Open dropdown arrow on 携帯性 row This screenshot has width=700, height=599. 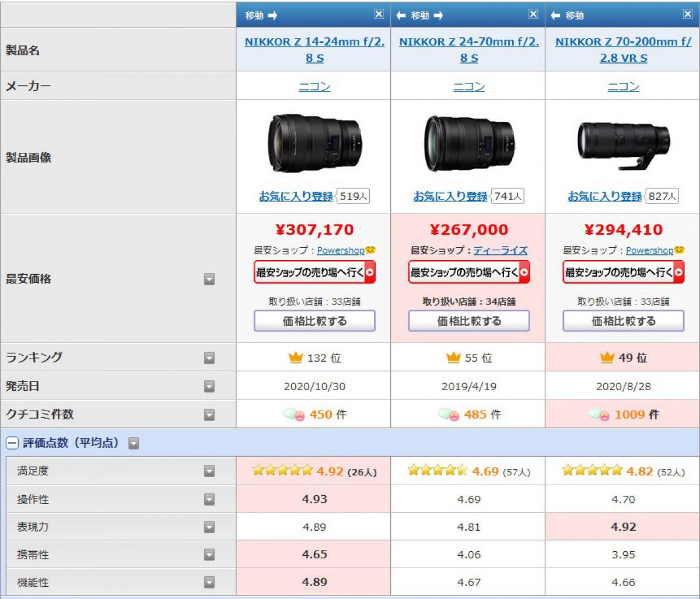(209, 555)
